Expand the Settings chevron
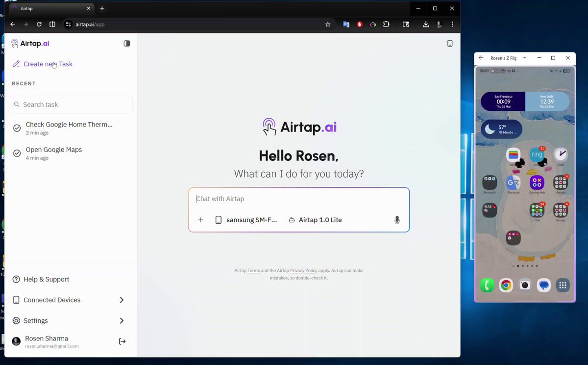This screenshot has width=588, height=365. tap(122, 320)
